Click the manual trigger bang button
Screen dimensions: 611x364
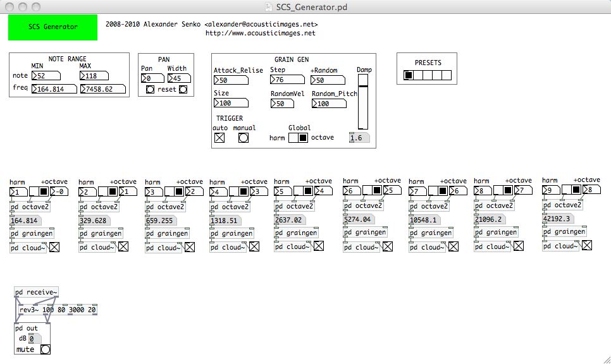pos(244,138)
